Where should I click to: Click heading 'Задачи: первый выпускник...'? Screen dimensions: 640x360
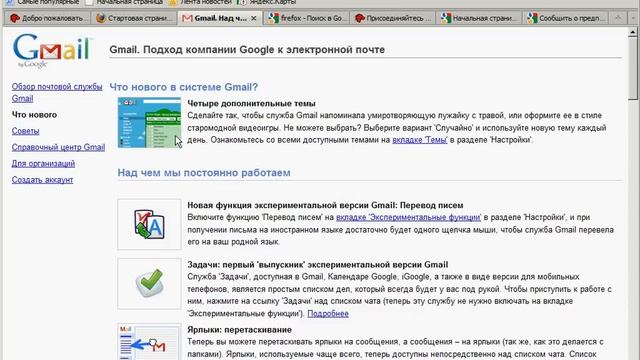tap(318, 264)
